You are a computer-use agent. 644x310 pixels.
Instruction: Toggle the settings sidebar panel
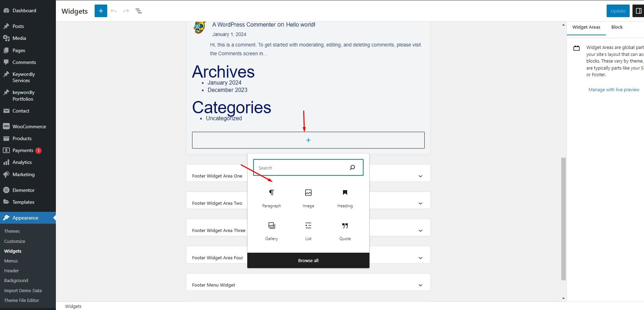[x=638, y=11]
